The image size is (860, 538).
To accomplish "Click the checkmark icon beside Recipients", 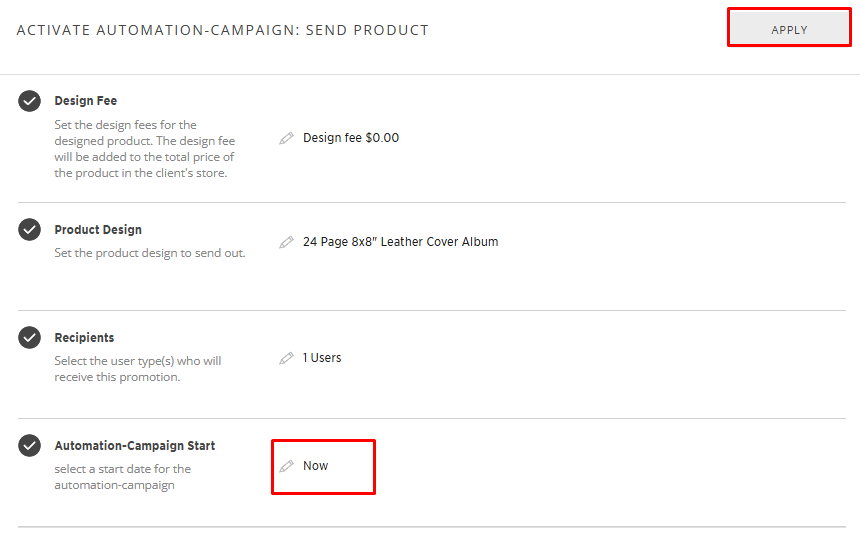I will (x=30, y=338).
